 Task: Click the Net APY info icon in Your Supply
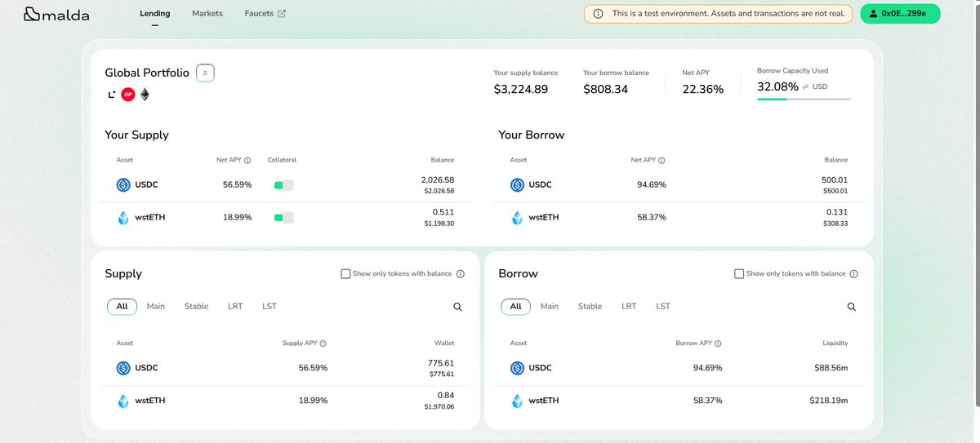[x=247, y=161]
